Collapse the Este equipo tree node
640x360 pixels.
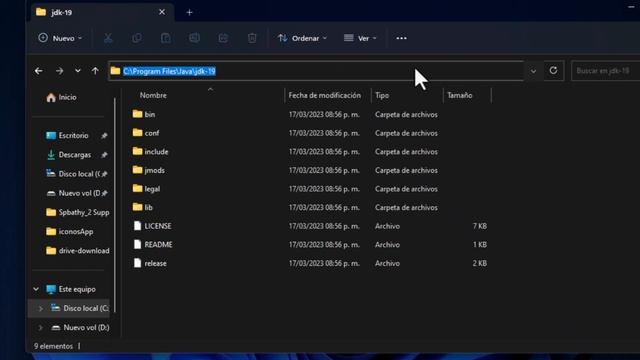[x=36, y=289]
